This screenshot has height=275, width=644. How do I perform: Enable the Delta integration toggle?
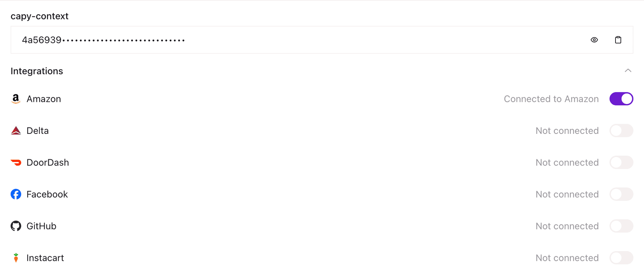tap(621, 130)
